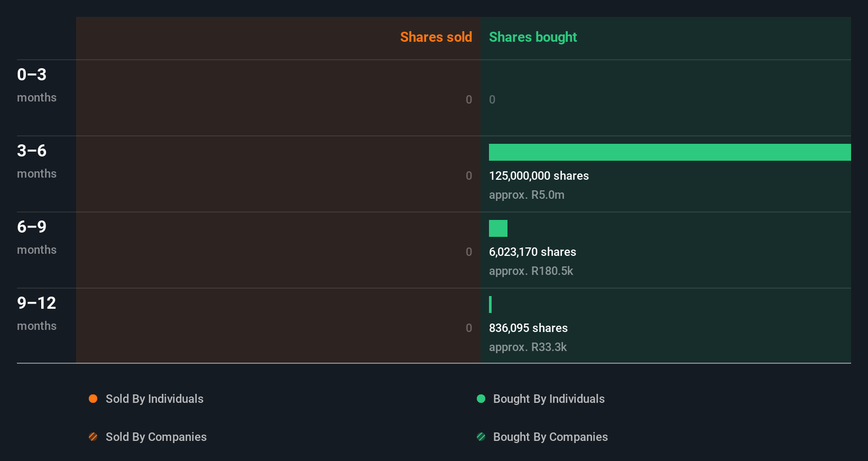
Task: Click the 836,095 shares value
Action: (528, 328)
